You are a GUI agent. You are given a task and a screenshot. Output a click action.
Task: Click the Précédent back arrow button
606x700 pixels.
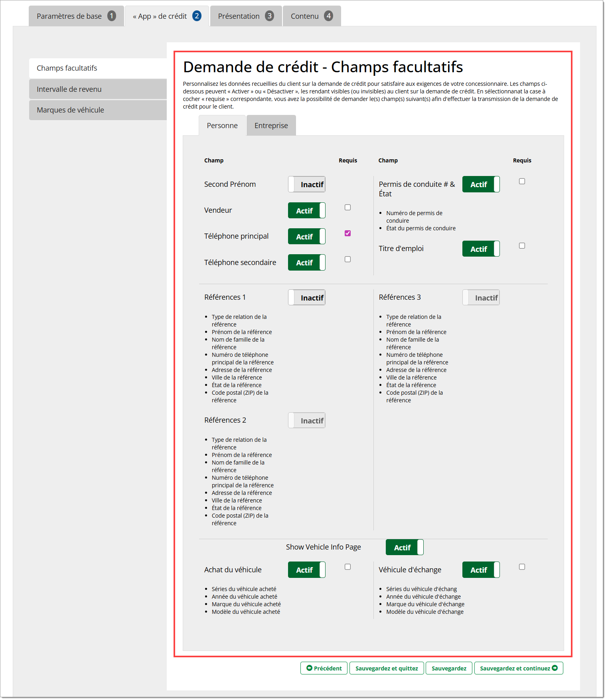pyautogui.click(x=324, y=668)
